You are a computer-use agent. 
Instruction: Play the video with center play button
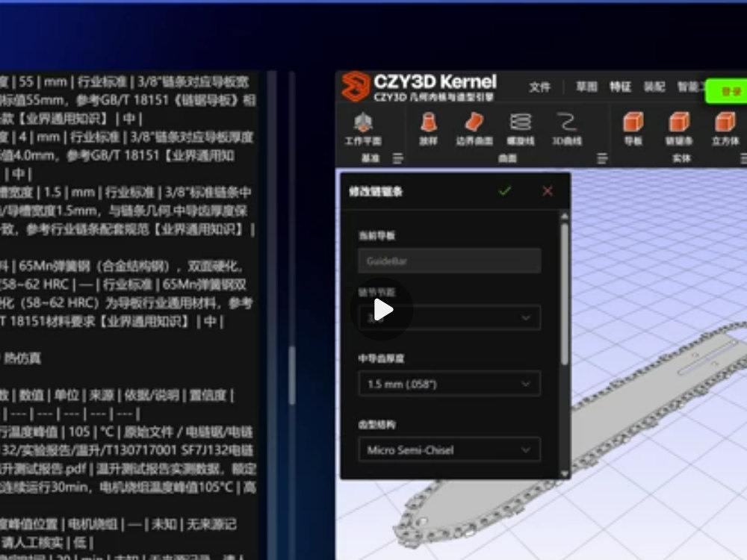tap(382, 310)
